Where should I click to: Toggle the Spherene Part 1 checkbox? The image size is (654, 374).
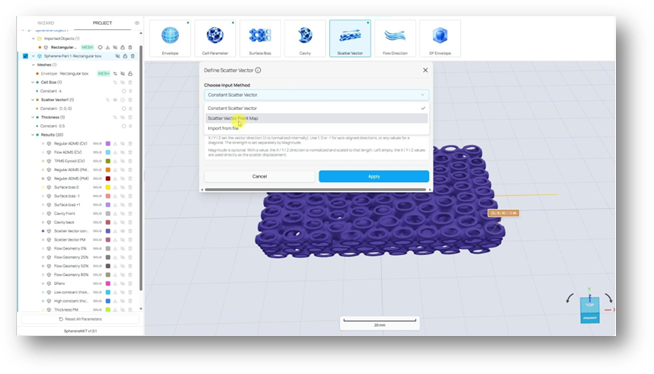click(x=25, y=56)
